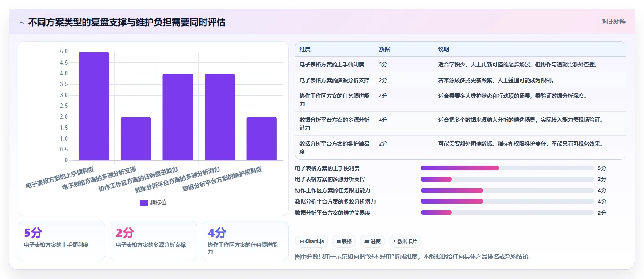Select the chart bar for 数据分析平台方案的维护简易度
644x279 pixels.
[262, 139]
